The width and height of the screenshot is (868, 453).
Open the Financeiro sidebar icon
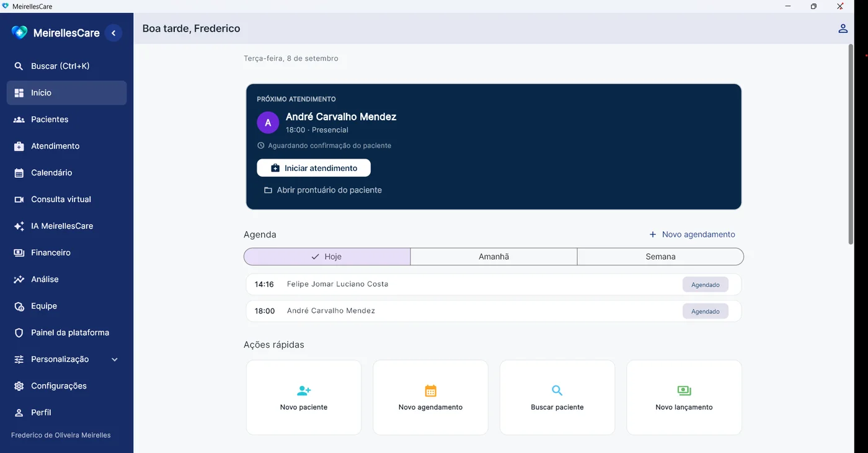tap(19, 253)
